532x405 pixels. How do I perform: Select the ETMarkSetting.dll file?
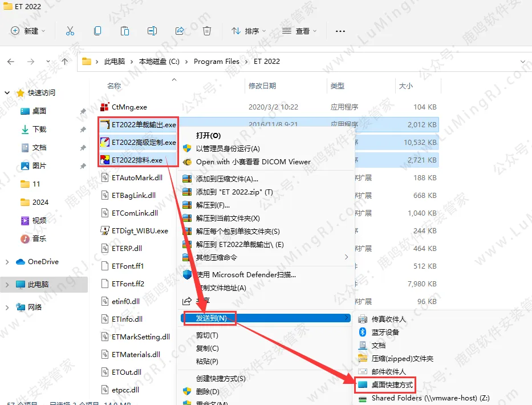pos(141,337)
